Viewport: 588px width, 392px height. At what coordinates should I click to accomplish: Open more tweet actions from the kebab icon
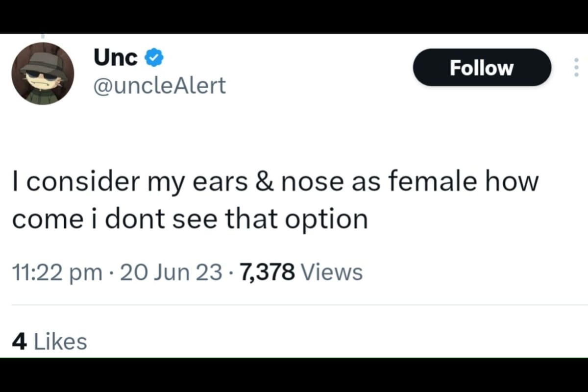[x=577, y=68]
